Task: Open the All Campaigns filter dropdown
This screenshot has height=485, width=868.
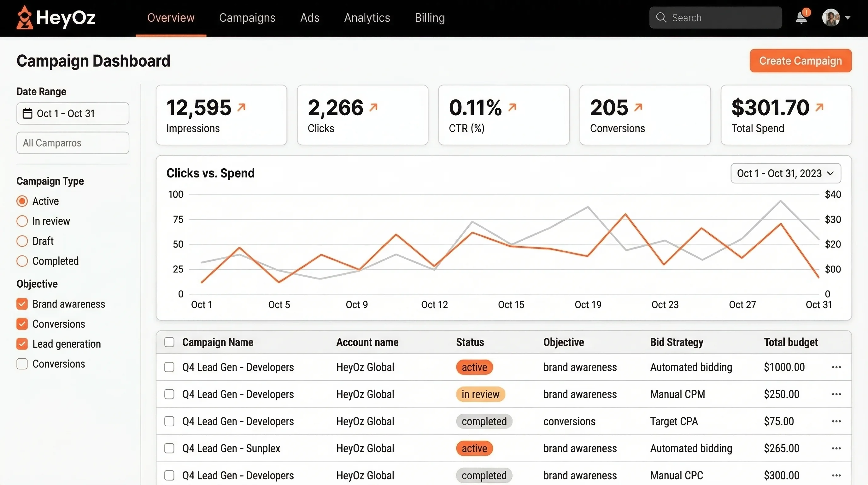Action: pyautogui.click(x=73, y=143)
